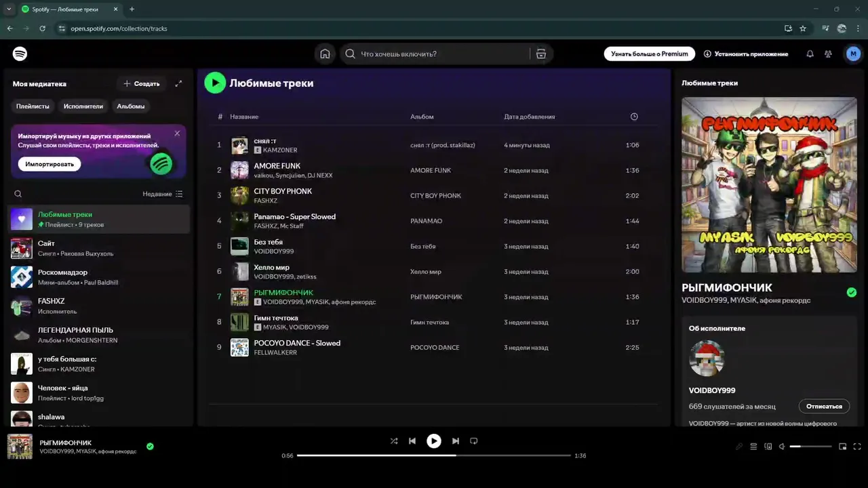Toggle shuffle in player bar
This screenshot has height=488, width=868.
(394, 441)
